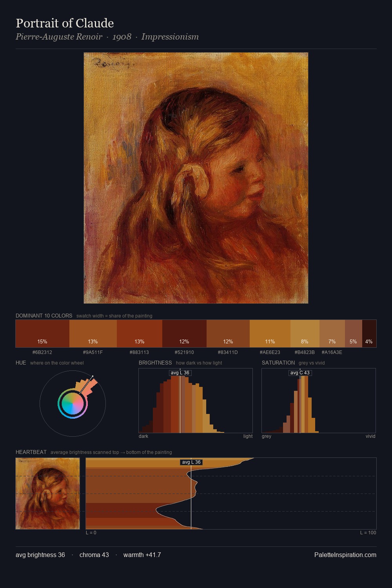The image size is (392, 588).
Task: Select the 12% swatch above #83411D
Action: pos(228,334)
